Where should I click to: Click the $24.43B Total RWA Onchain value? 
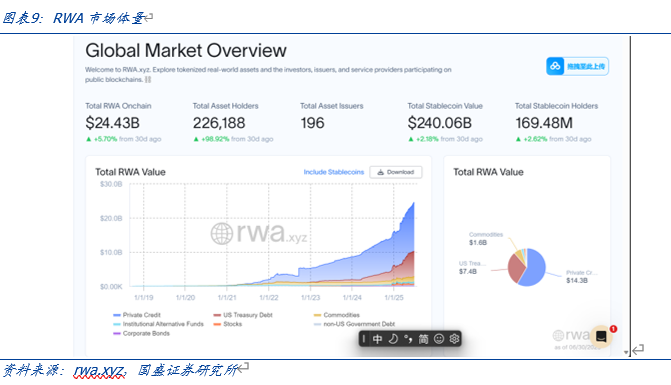click(x=113, y=123)
